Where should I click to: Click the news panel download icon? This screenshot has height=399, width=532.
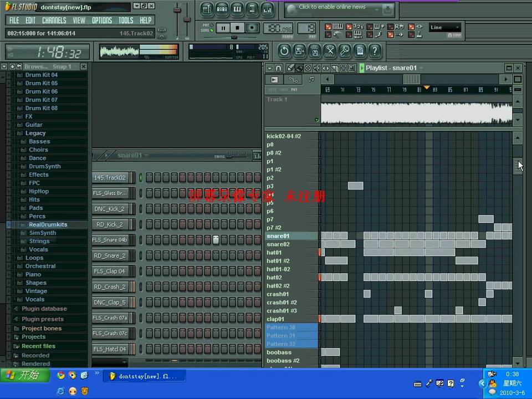(387, 10)
